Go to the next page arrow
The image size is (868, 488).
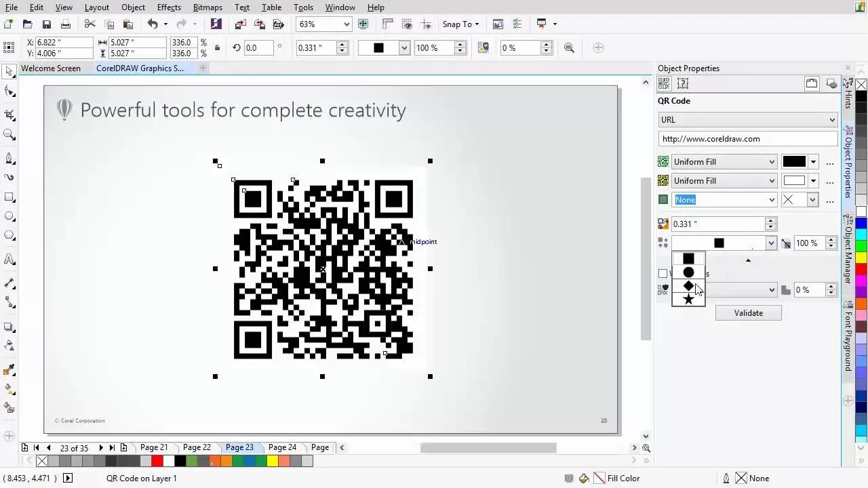pos(101,448)
